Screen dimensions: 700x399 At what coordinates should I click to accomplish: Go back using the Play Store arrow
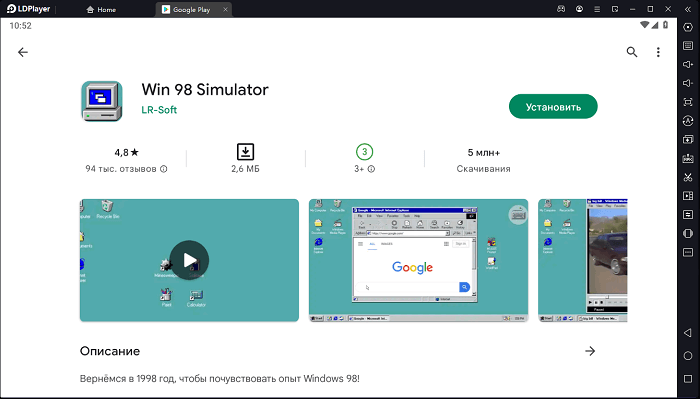pyautogui.click(x=23, y=52)
